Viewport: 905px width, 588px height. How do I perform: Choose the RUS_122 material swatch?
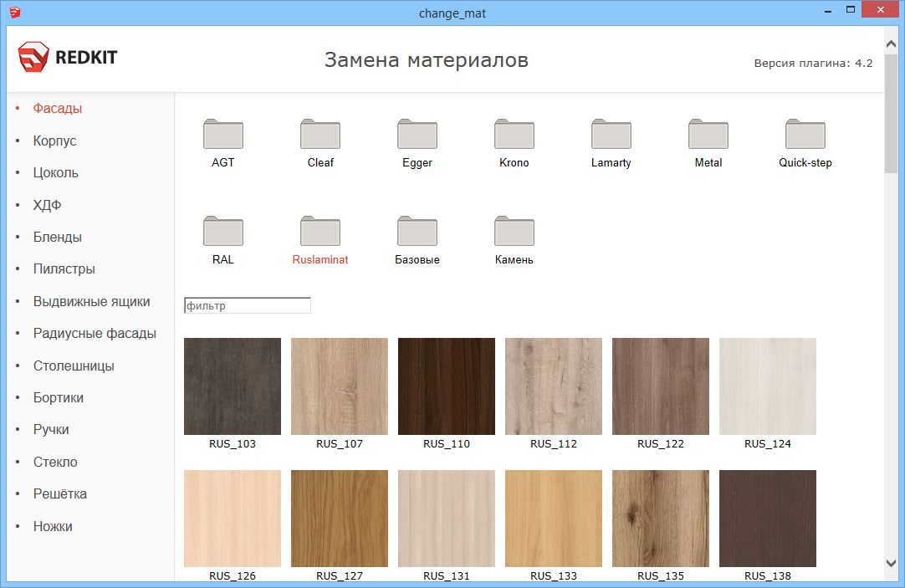click(x=661, y=386)
